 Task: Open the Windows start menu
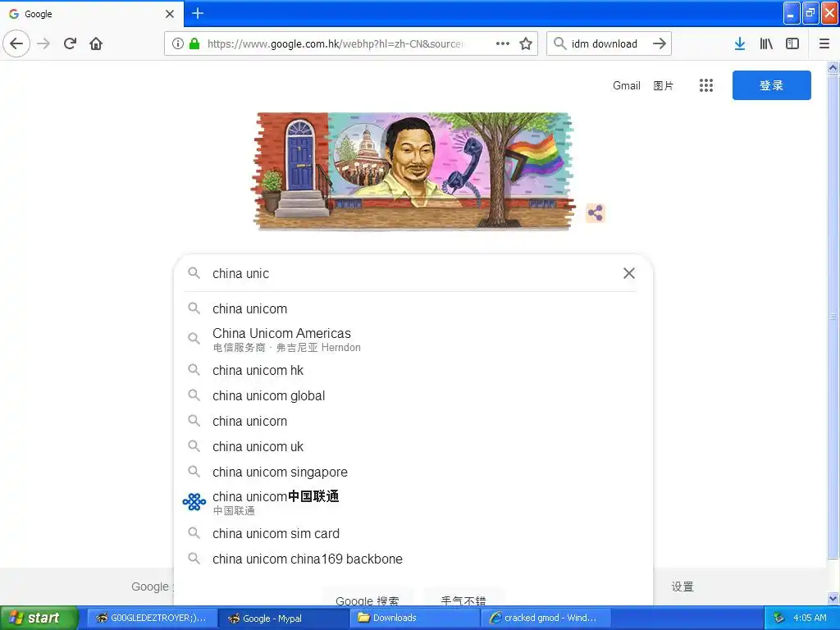point(39,618)
